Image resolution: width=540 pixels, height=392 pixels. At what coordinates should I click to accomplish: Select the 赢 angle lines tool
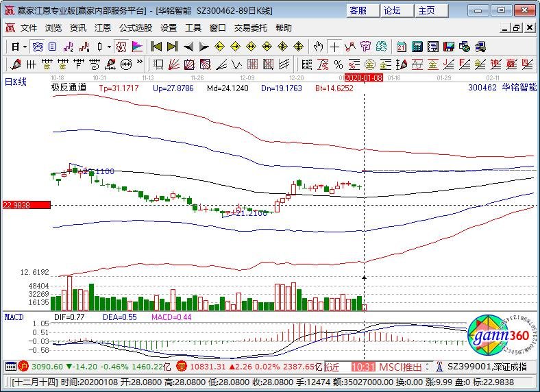click(512, 64)
